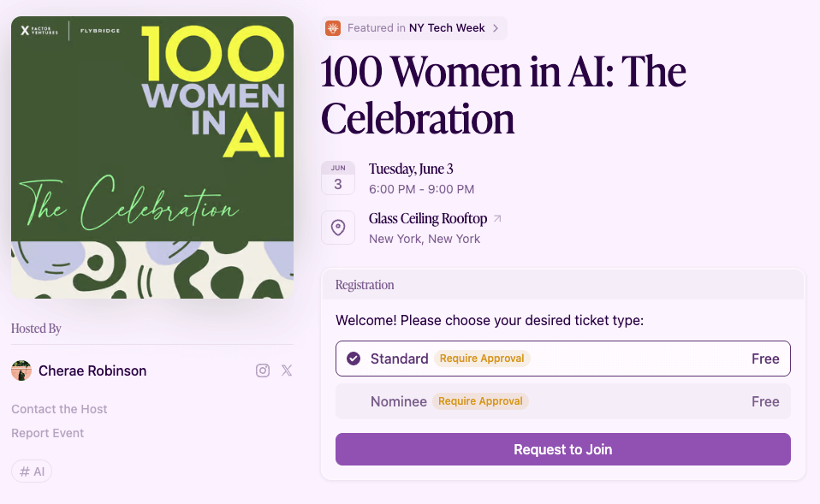The image size is (820, 504).
Task: Open the host's X (Twitter) profile icon
Action: point(287,371)
